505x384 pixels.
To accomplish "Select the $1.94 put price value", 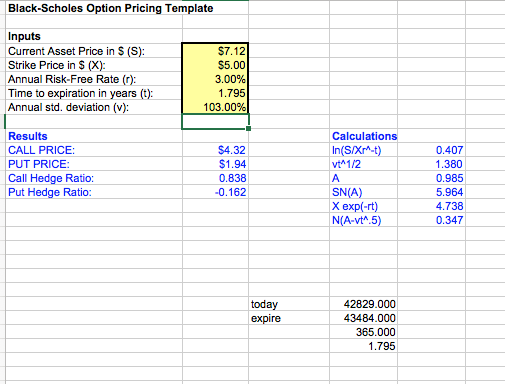I will point(232,164).
